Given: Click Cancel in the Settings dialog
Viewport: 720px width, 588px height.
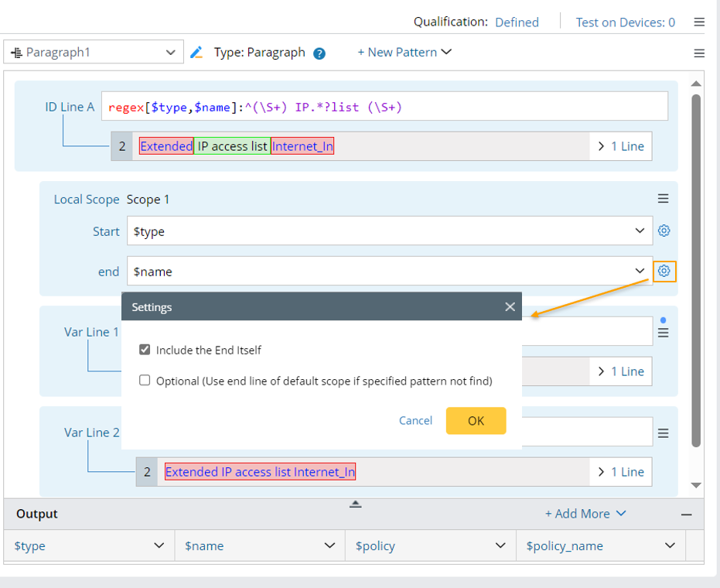Looking at the screenshot, I should tap(415, 421).
